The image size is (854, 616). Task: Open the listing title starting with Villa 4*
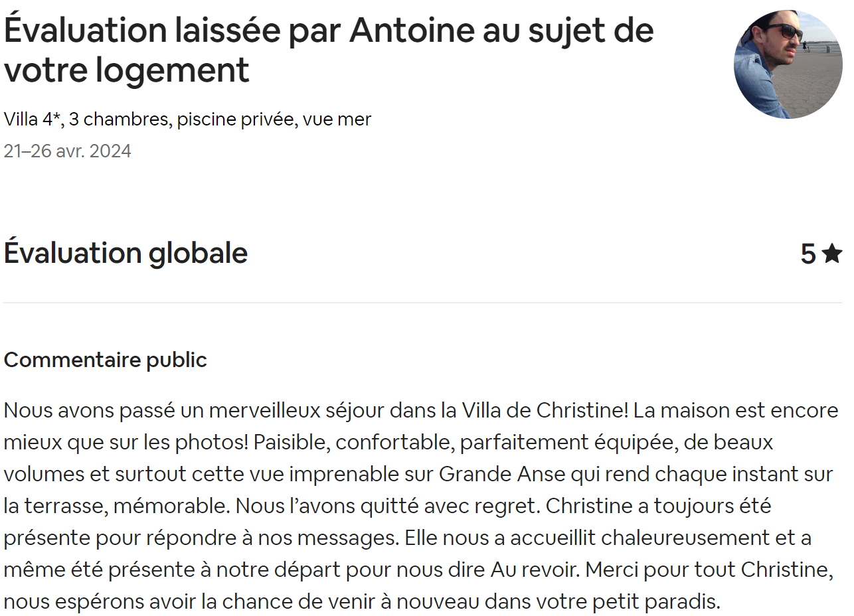point(187,119)
